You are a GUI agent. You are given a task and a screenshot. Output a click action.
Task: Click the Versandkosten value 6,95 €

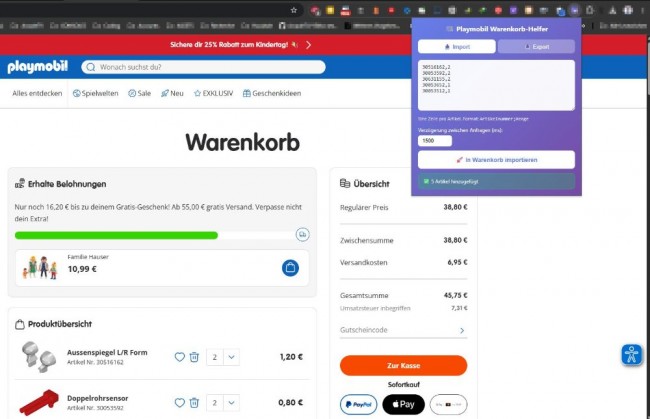click(x=457, y=262)
